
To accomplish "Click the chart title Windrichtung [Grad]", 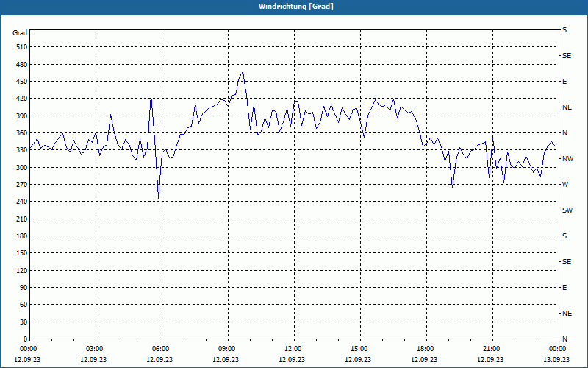I will pos(296,7).
